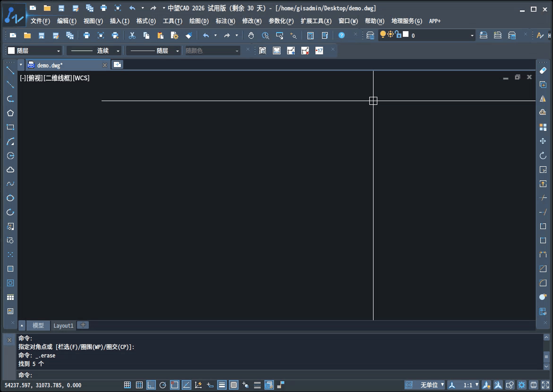Open the color control 随层 dropdown
This screenshot has height=392, width=553.
(x=35, y=51)
